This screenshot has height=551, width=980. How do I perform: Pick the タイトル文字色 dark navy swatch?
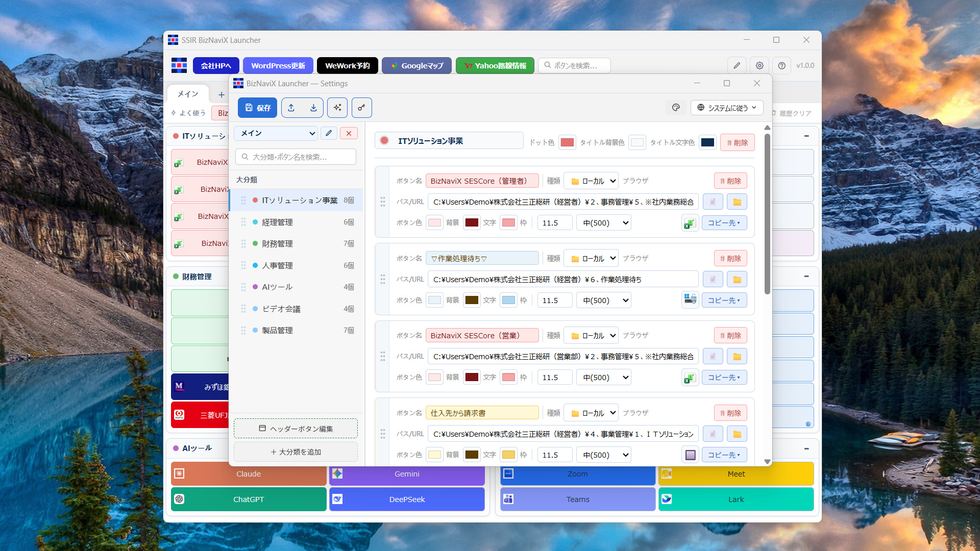707,142
